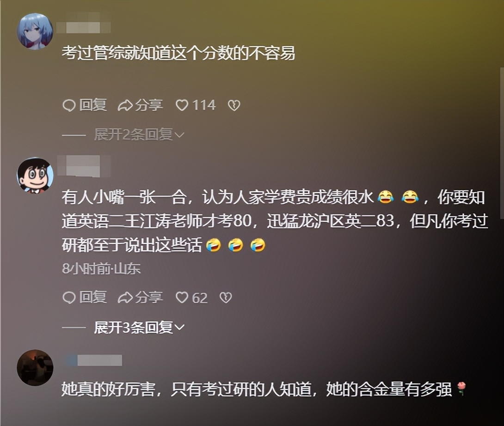Select comment text 考过管综就知道这个分数的不容易
Image resolution: width=504 pixels, height=426 pixels.
pos(178,53)
